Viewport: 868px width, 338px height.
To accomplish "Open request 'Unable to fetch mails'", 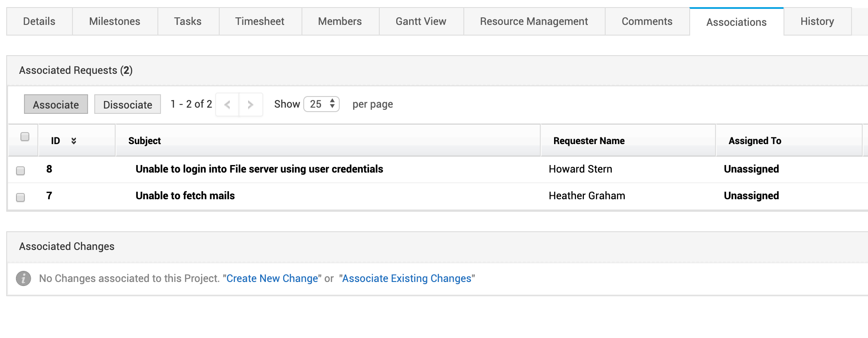I will [185, 196].
